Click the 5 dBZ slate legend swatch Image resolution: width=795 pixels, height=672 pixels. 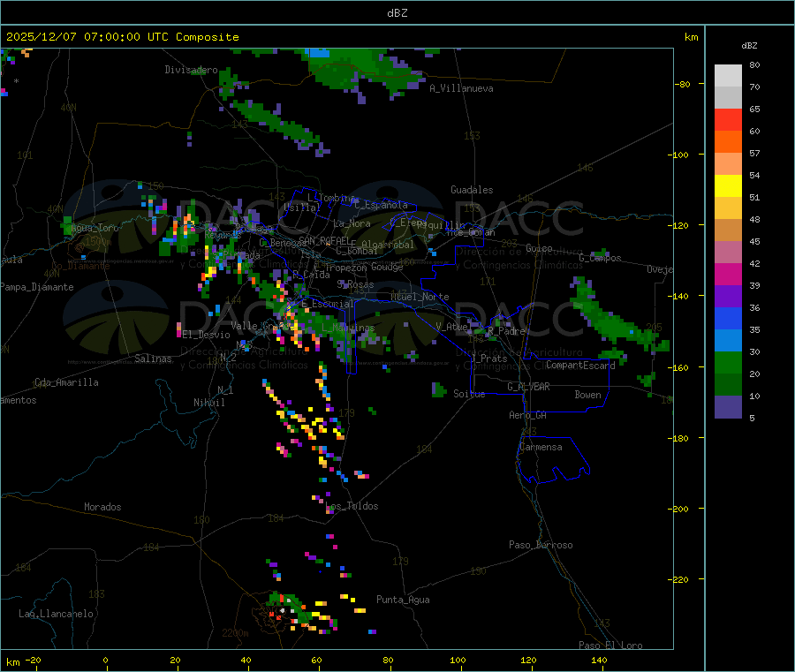tap(728, 407)
